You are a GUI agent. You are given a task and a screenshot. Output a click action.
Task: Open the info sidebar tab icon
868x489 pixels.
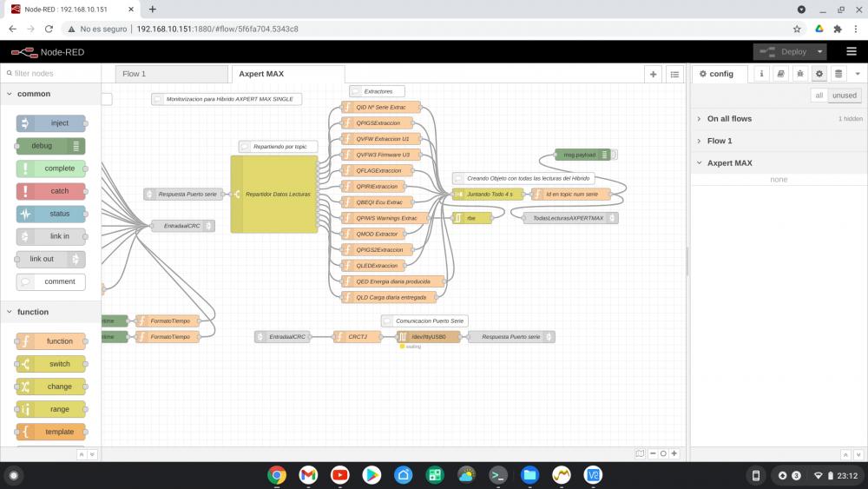tap(761, 73)
